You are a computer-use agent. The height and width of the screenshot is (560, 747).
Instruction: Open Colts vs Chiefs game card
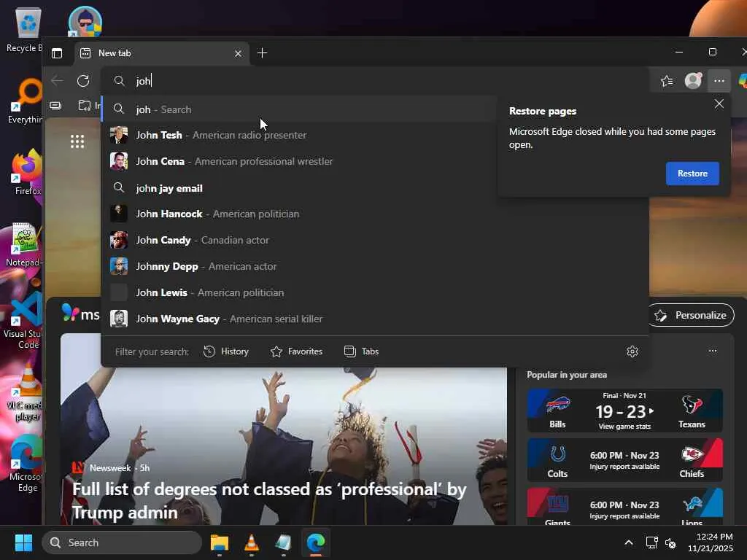(x=624, y=460)
